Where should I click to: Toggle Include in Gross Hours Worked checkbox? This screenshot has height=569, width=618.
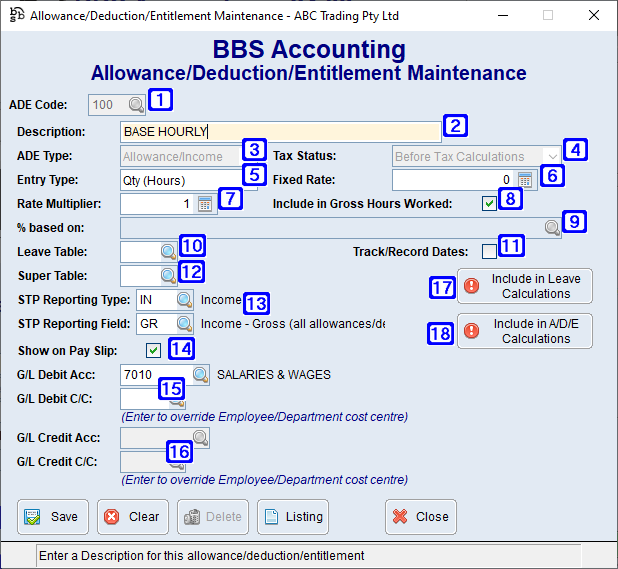click(489, 204)
